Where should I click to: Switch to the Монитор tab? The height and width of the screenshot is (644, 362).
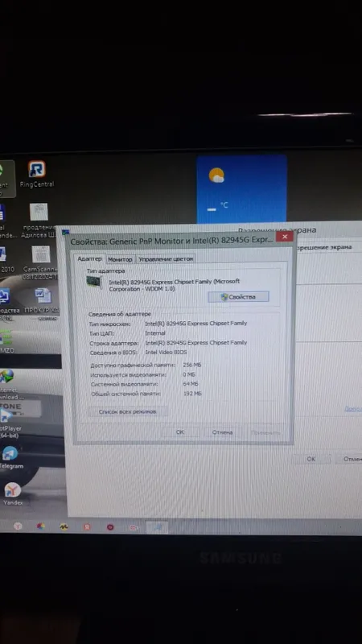pos(120,259)
